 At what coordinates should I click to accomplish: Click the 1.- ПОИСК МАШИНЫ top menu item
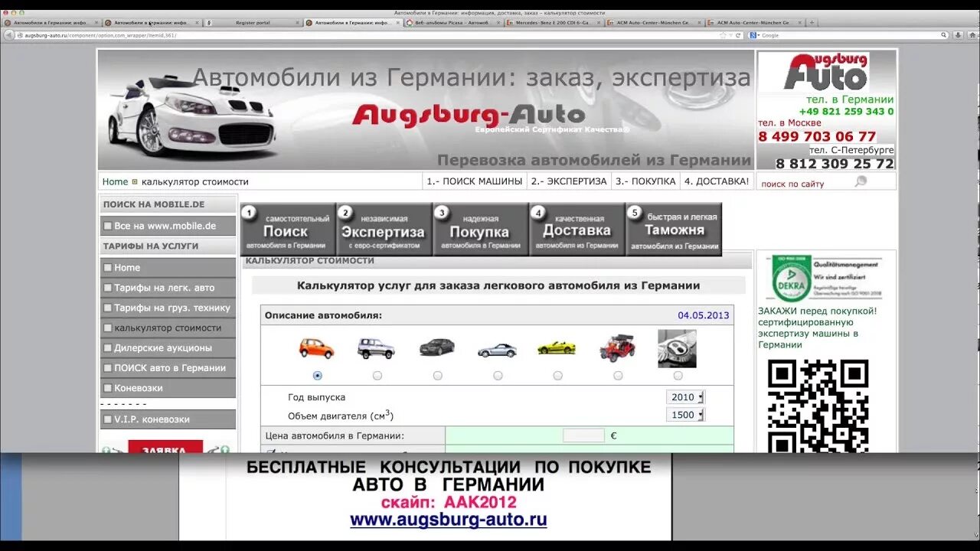coord(475,181)
